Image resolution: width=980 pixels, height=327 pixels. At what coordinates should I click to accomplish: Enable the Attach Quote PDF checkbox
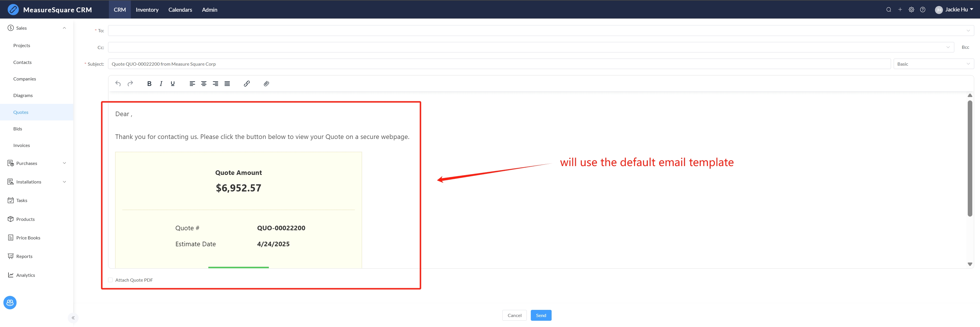[x=110, y=280]
